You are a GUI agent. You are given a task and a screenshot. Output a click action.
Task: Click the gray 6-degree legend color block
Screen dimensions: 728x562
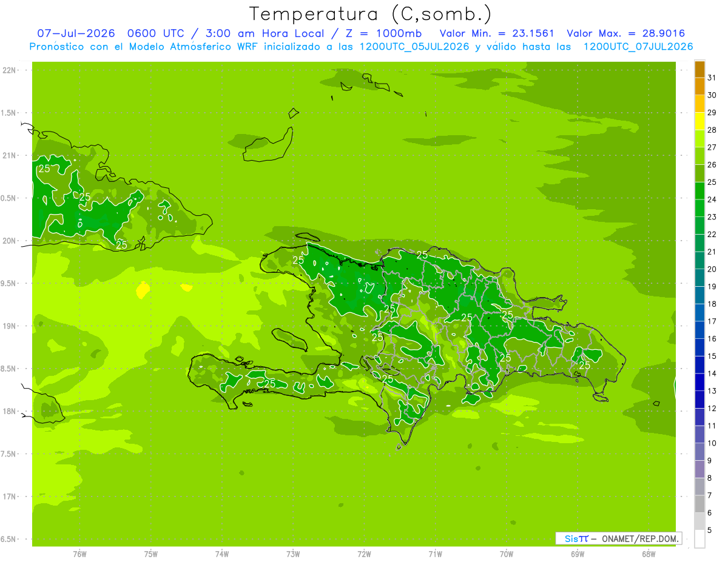[x=699, y=504]
